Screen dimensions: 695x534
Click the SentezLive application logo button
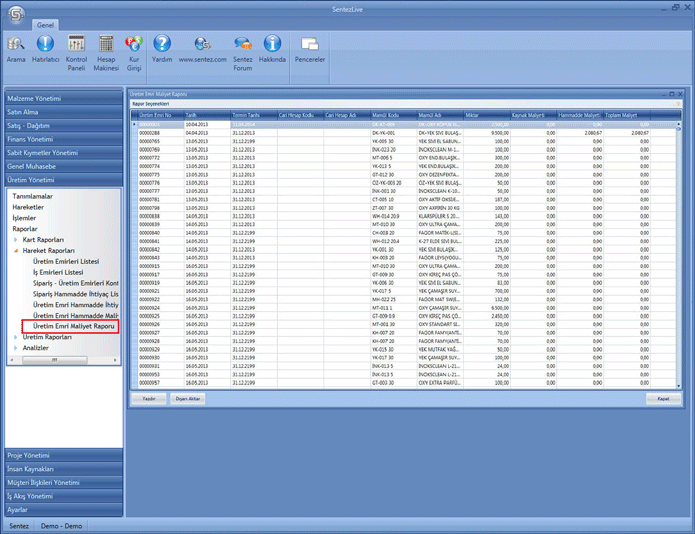[16, 14]
